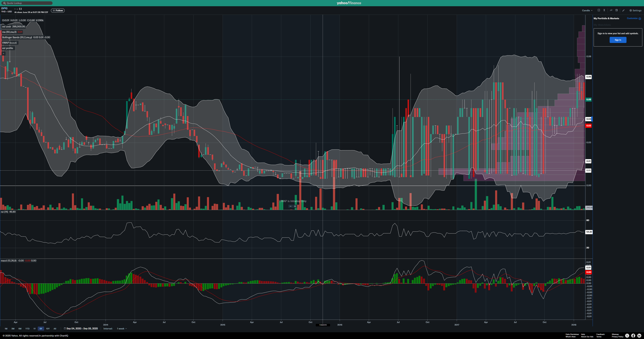
Task: Toggle the Follow star button
Action: point(58,10)
